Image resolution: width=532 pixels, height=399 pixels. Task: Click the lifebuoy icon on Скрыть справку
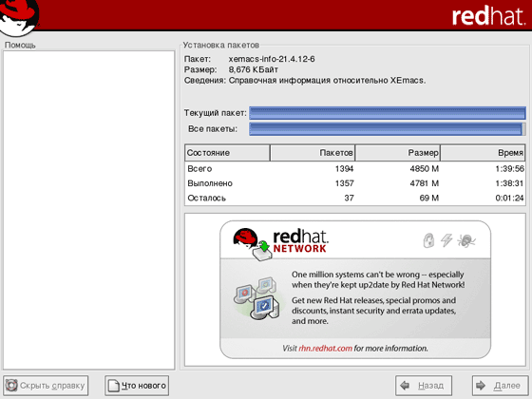tap(11, 385)
